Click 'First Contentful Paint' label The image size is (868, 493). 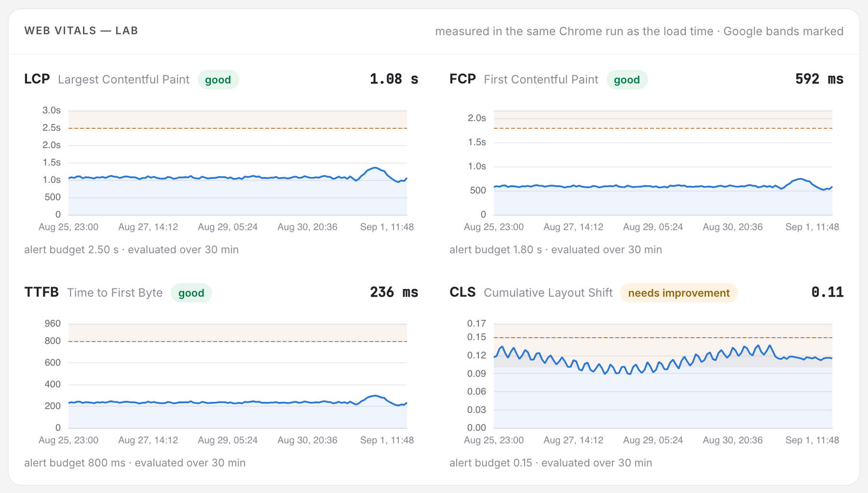tap(541, 80)
